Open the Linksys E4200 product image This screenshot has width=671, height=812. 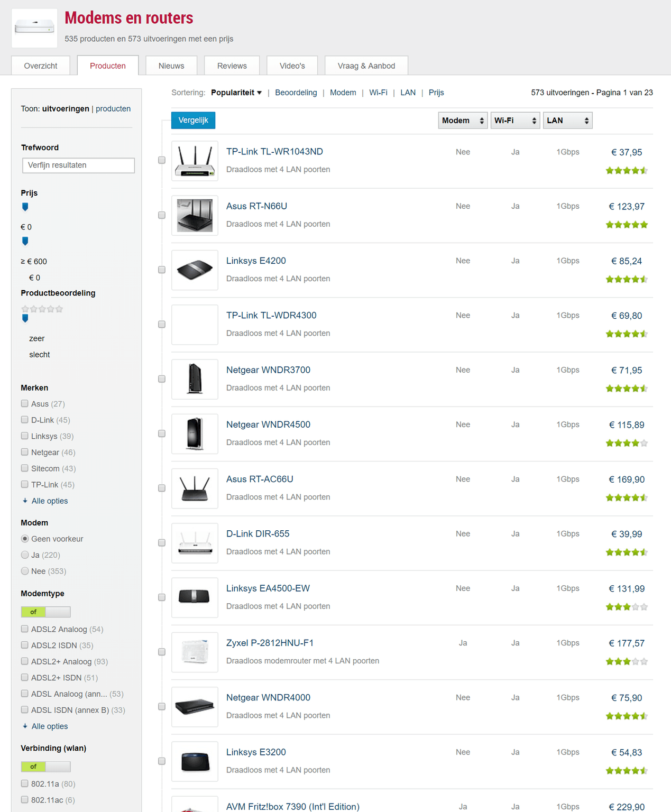(195, 270)
